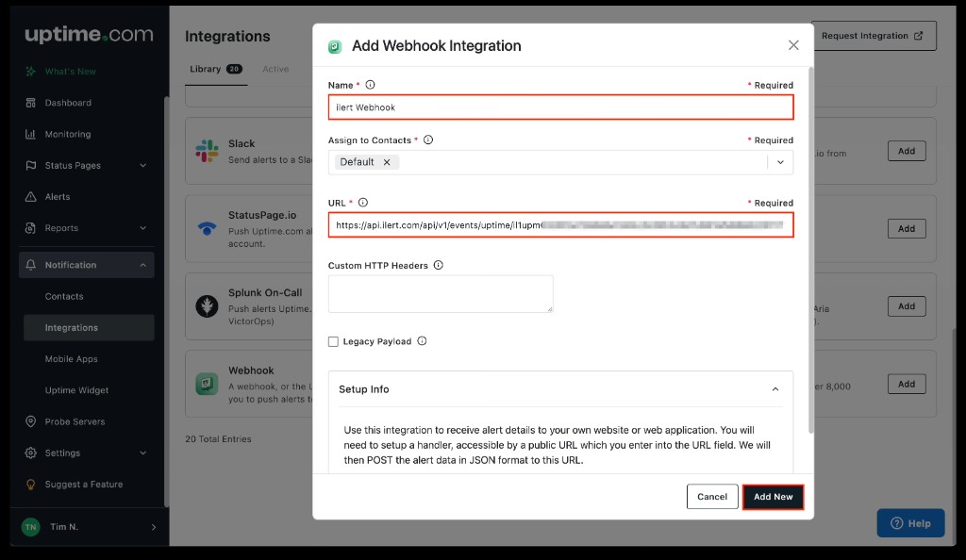
Task: Click the URL field info icon
Action: coord(363,203)
